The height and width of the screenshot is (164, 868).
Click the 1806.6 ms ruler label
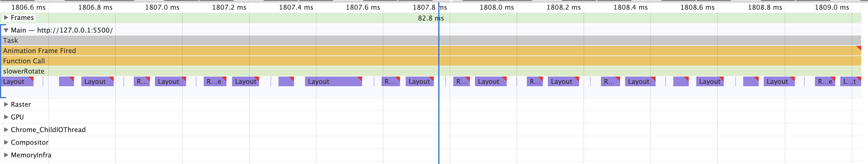[x=28, y=8]
